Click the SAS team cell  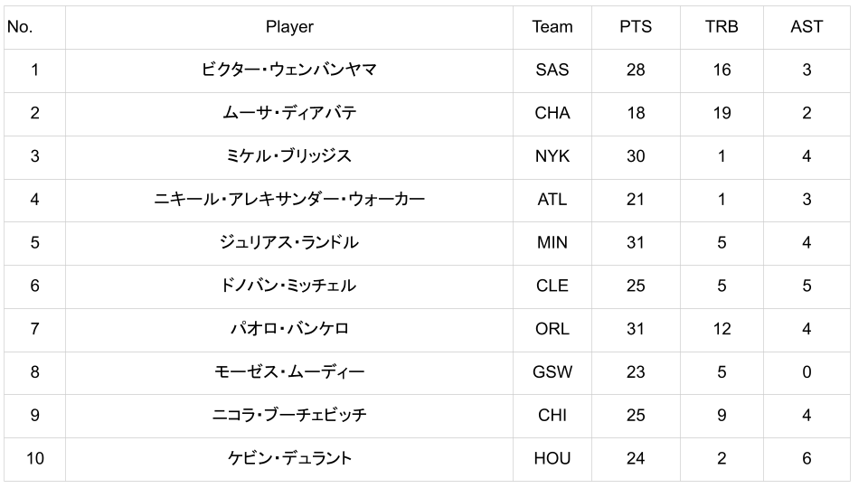pos(552,70)
